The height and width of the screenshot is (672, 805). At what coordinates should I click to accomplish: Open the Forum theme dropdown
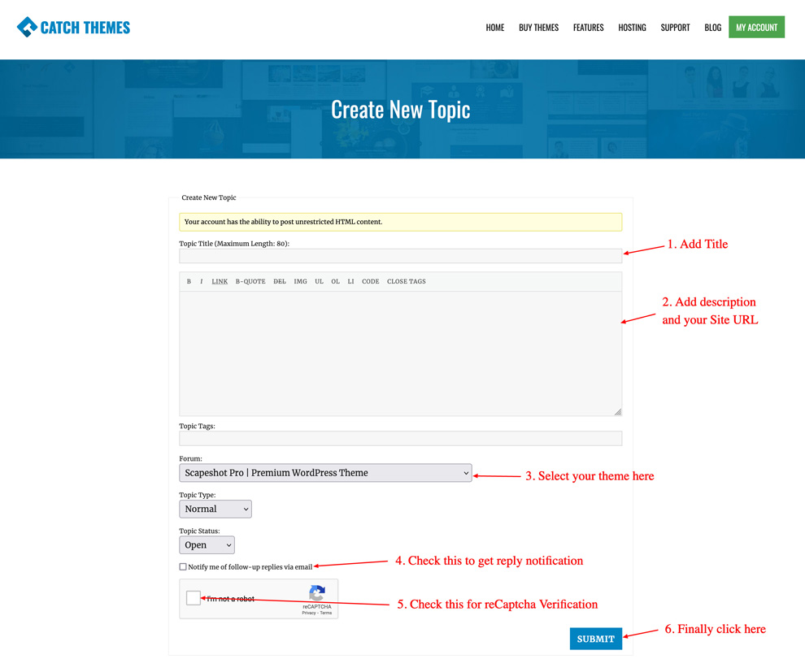point(325,473)
